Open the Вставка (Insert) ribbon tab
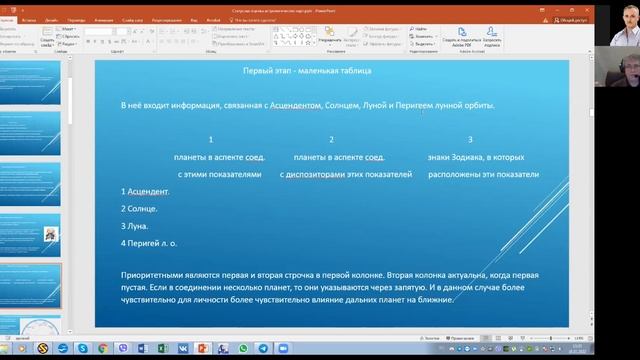The width and height of the screenshot is (640, 360). (29, 20)
